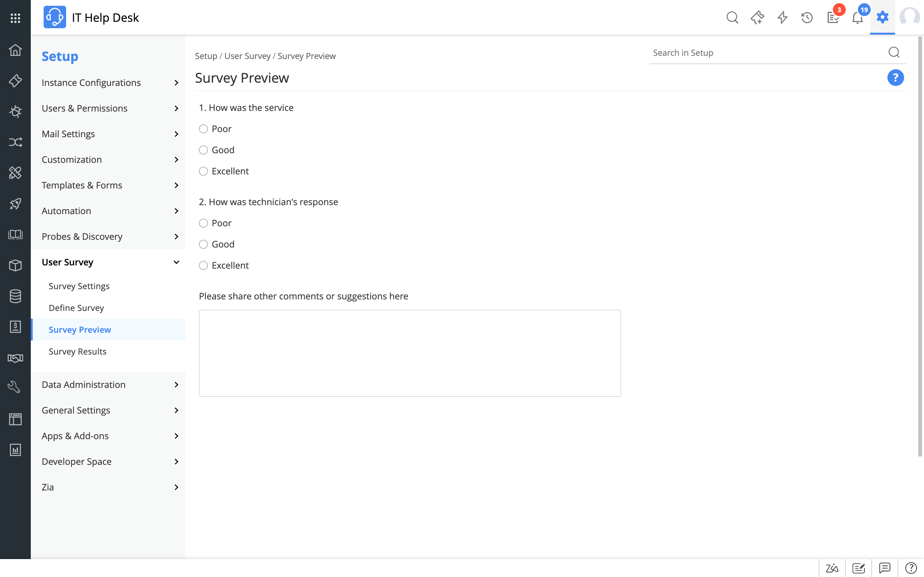This screenshot has width=924, height=577.
Task: Go to Survey Results page
Action: click(x=78, y=351)
